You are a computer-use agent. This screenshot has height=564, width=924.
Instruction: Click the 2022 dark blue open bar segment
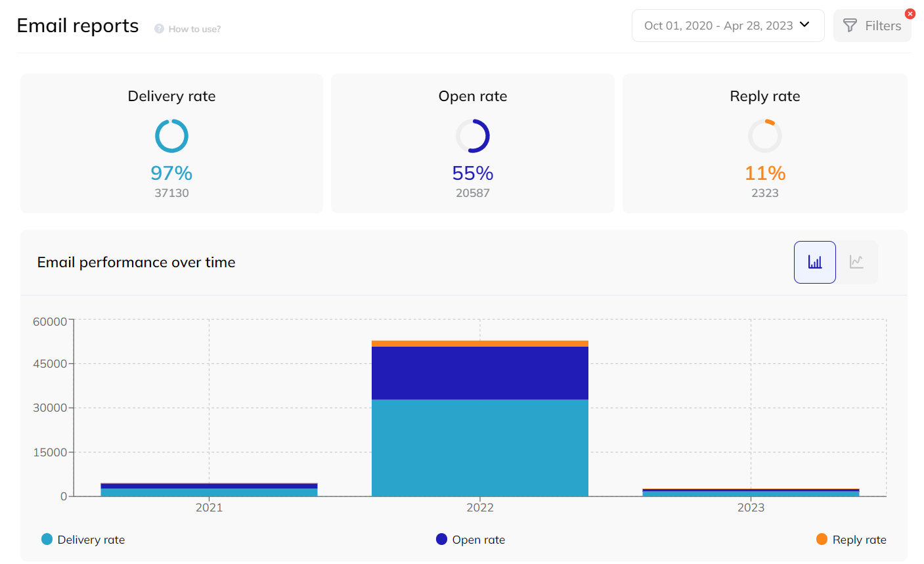pos(480,373)
